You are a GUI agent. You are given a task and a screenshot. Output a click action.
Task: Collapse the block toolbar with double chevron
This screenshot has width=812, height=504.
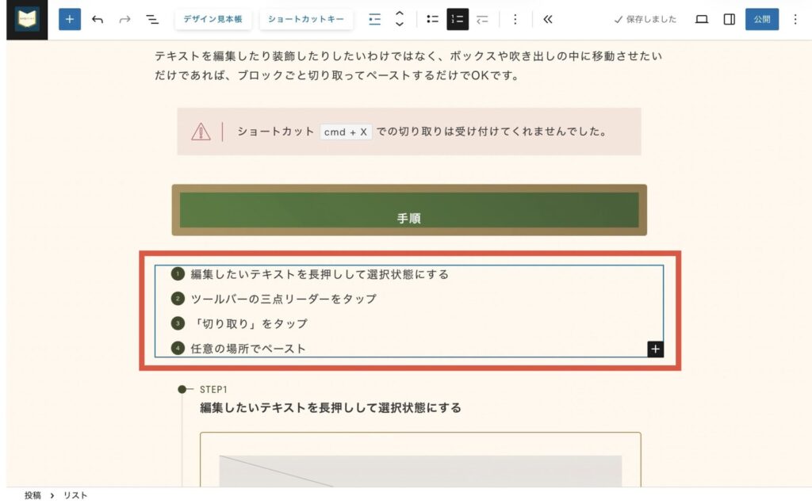click(547, 20)
